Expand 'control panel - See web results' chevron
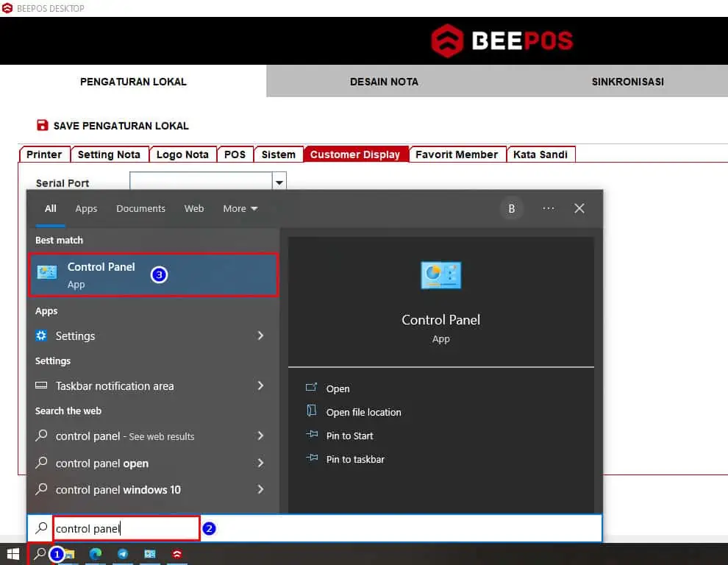The image size is (728, 565). (260, 436)
